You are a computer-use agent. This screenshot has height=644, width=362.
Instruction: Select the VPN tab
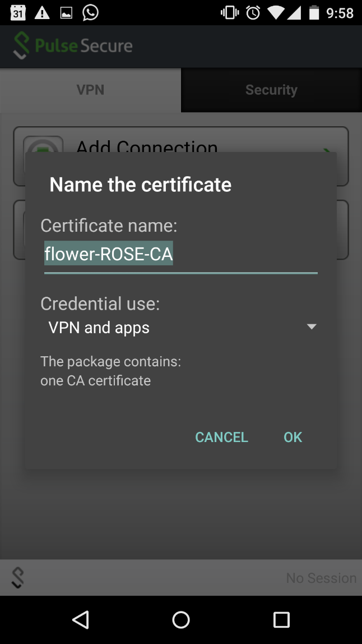(90, 90)
